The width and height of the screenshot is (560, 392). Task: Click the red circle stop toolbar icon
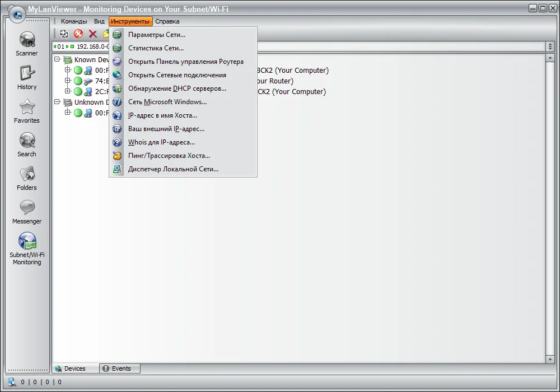click(x=78, y=34)
